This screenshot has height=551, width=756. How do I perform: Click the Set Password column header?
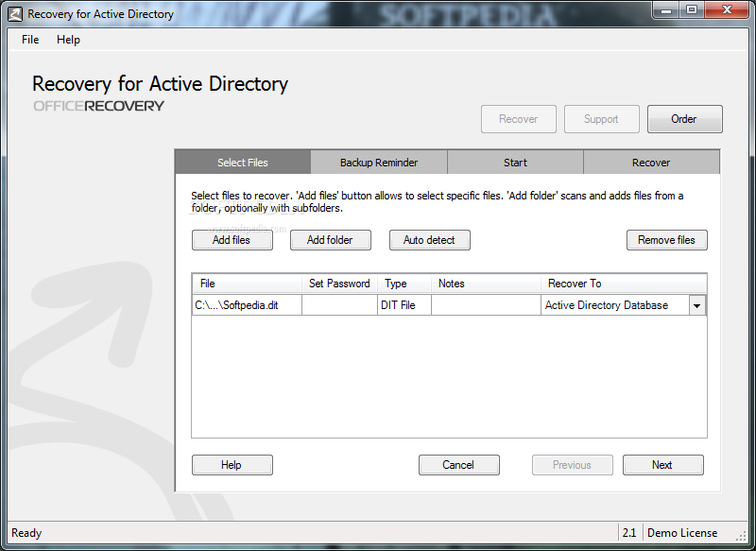click(339, 284)
